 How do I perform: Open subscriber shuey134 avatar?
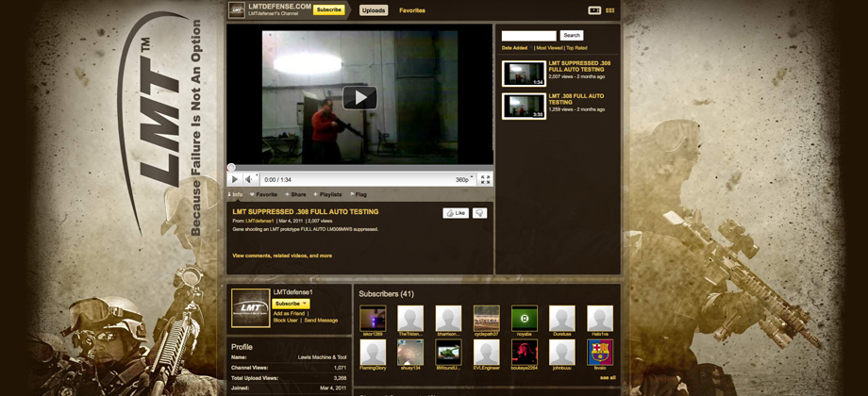pyautogui.click(x=410, y=353)
